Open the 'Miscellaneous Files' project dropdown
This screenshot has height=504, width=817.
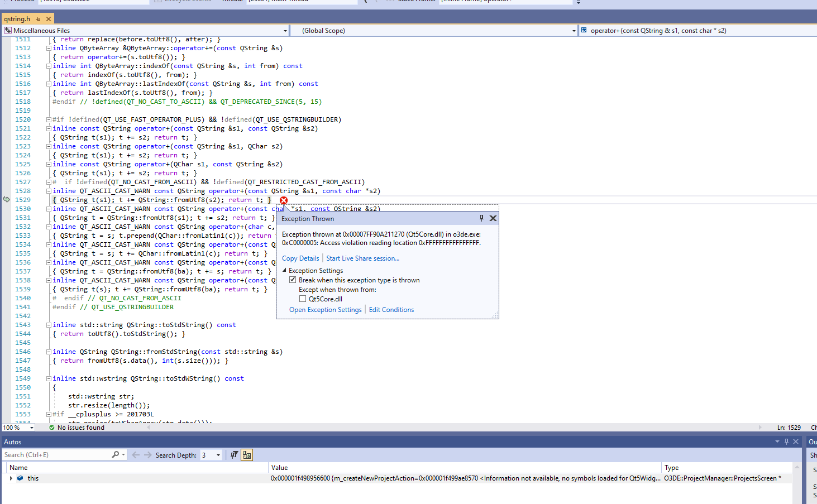(x=285, y=31)
